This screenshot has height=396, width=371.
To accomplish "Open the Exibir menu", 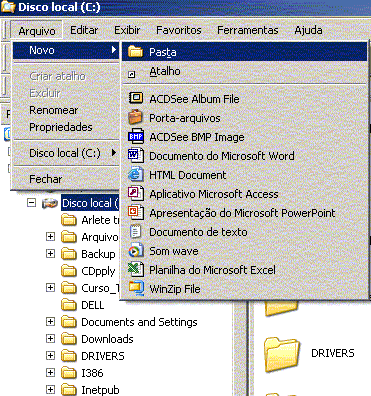I will tap(127, 30).
